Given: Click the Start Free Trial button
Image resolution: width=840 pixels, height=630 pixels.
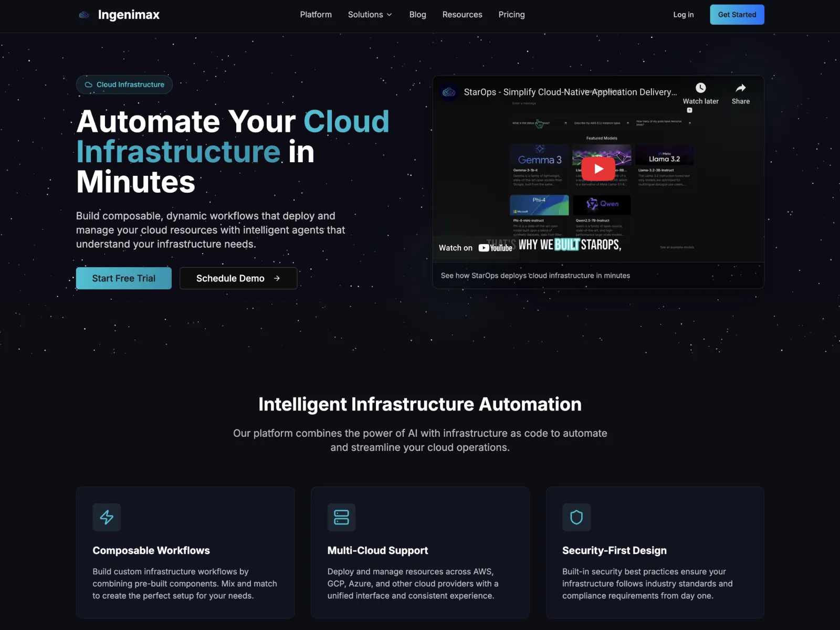Looking at the screenshot, I should (x=123, y=278).
